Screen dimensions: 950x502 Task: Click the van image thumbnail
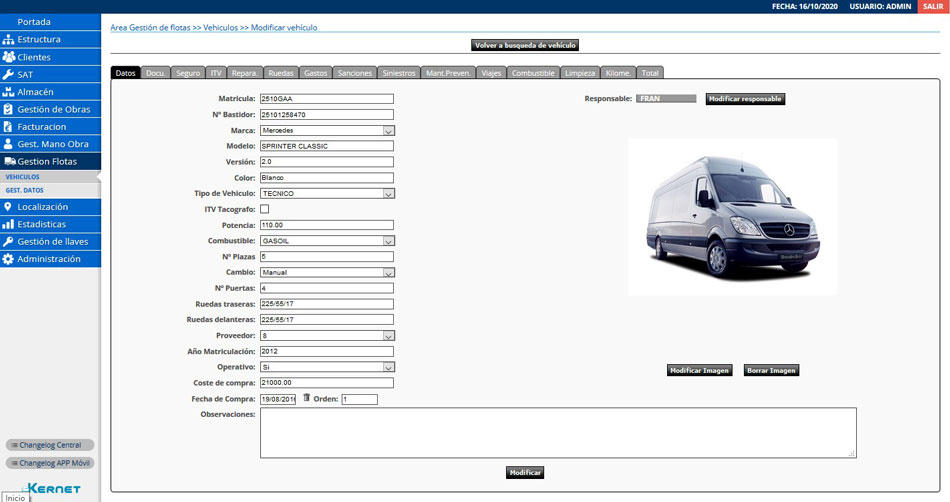732,216
